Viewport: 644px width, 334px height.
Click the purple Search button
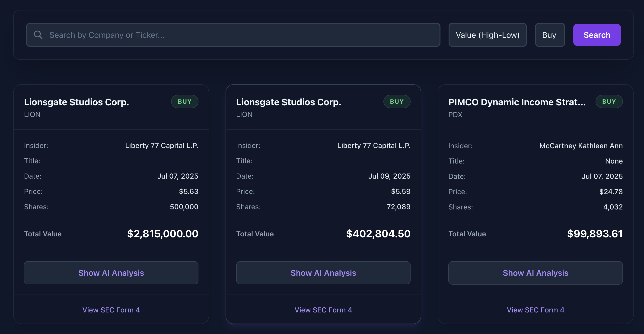[597, 35]
